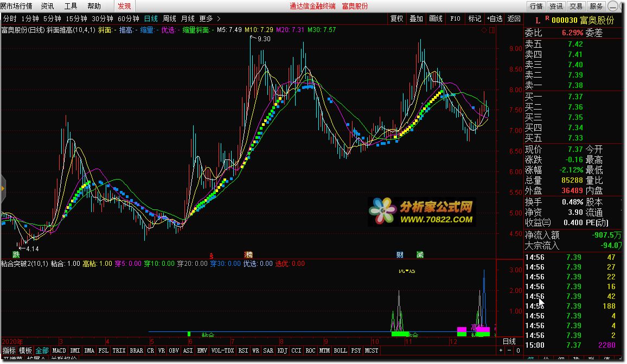Select the VOL-TDX indicator

click(x=222, y=350)
